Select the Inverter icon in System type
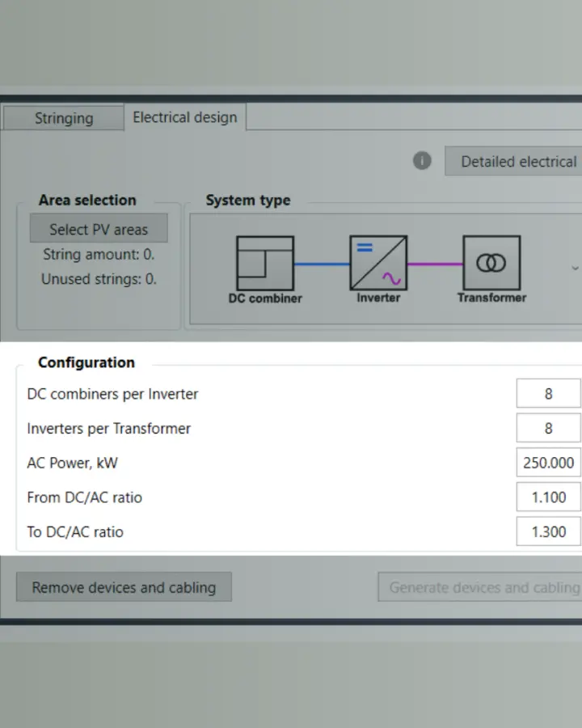The width and height of the screenshot is (582, 728). pyautogui.click(x=378, y=263)
